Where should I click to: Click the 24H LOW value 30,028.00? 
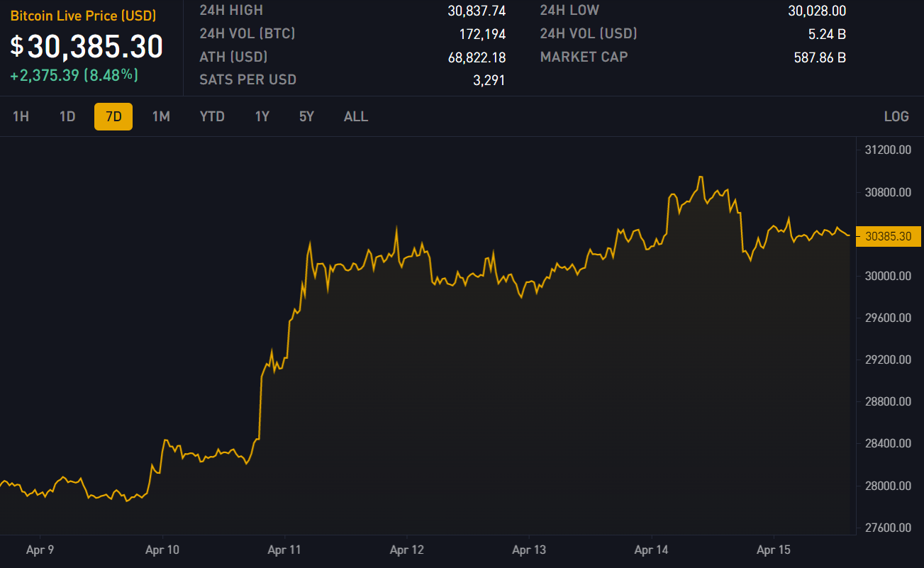pos(816,11)
